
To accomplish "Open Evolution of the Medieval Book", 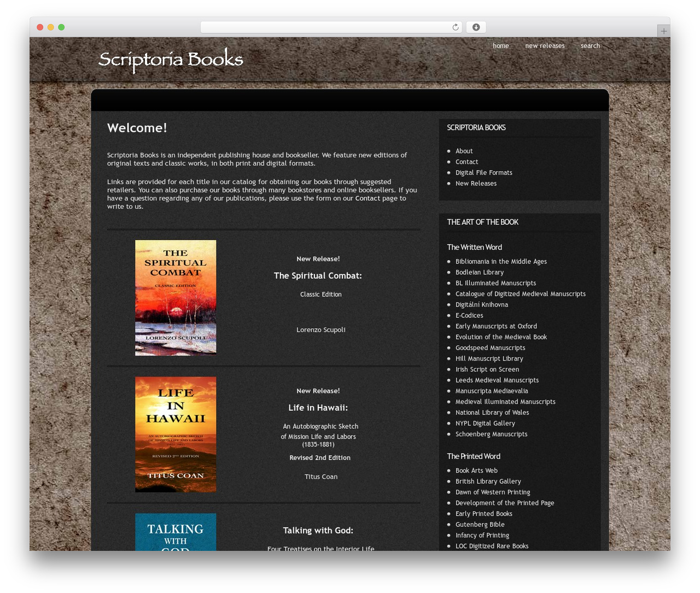I will (501, 337).
